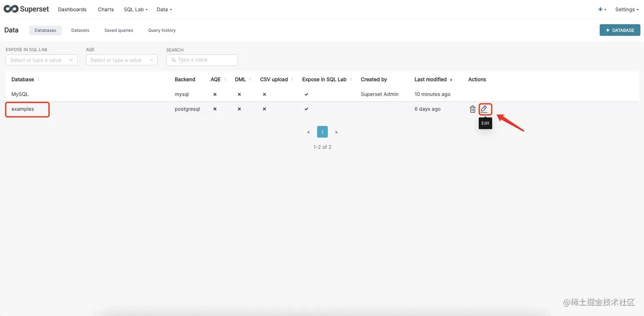Sort by DML column arrows
This screenshot has width=644, height=316.
pyautogui.click(x=250, y=79)
